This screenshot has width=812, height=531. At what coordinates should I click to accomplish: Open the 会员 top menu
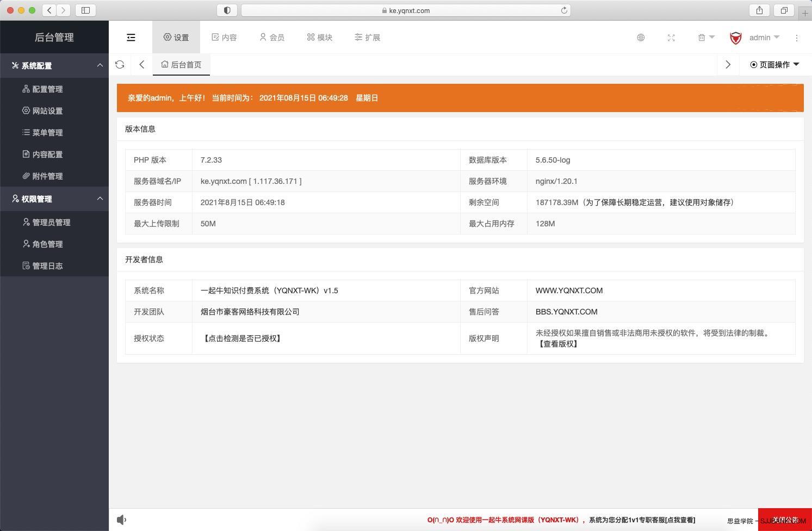click(272, 38)
